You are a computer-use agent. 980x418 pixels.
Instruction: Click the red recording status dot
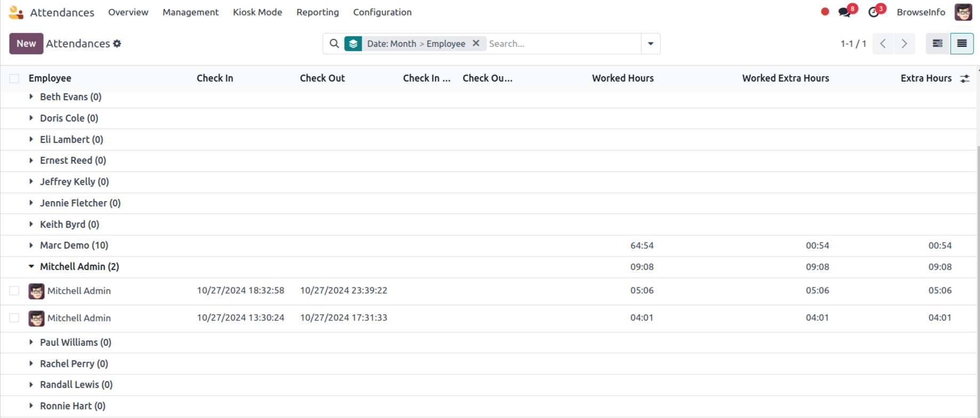(x=825, y=12)
